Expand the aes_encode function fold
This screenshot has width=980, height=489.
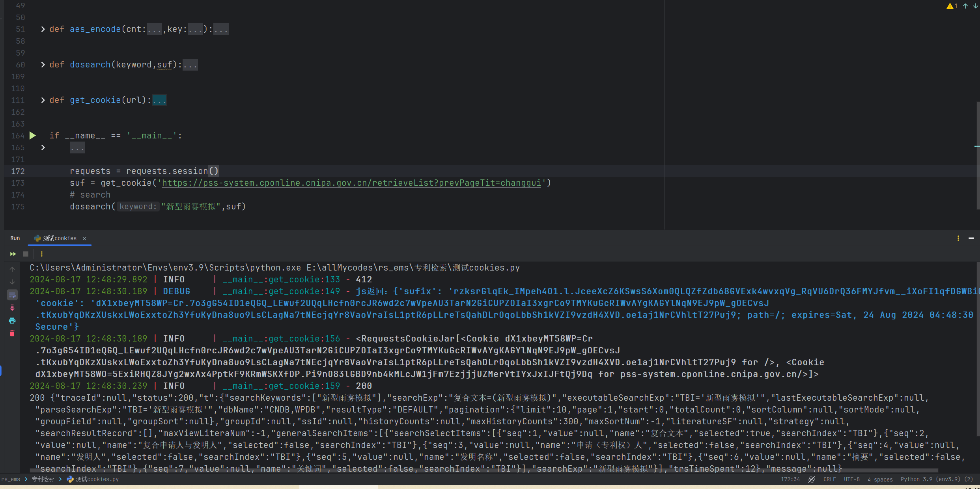click(x=43, y=29)
